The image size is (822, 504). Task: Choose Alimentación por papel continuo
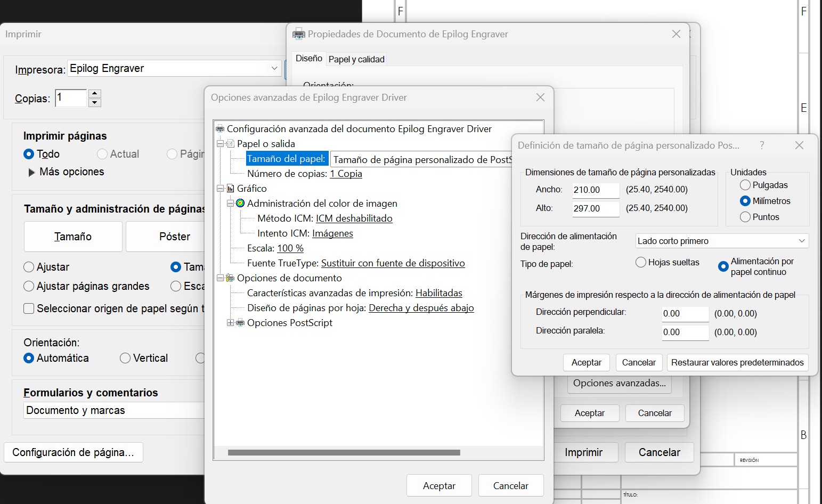(x=723, y=266)
